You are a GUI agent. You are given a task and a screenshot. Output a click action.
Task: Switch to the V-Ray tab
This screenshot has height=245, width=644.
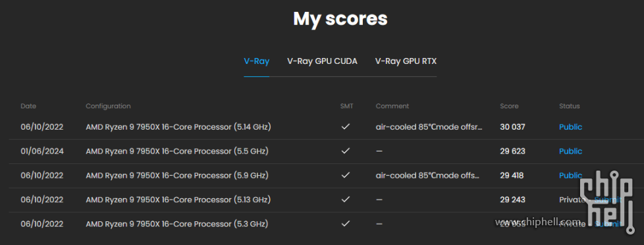point(256,61)
